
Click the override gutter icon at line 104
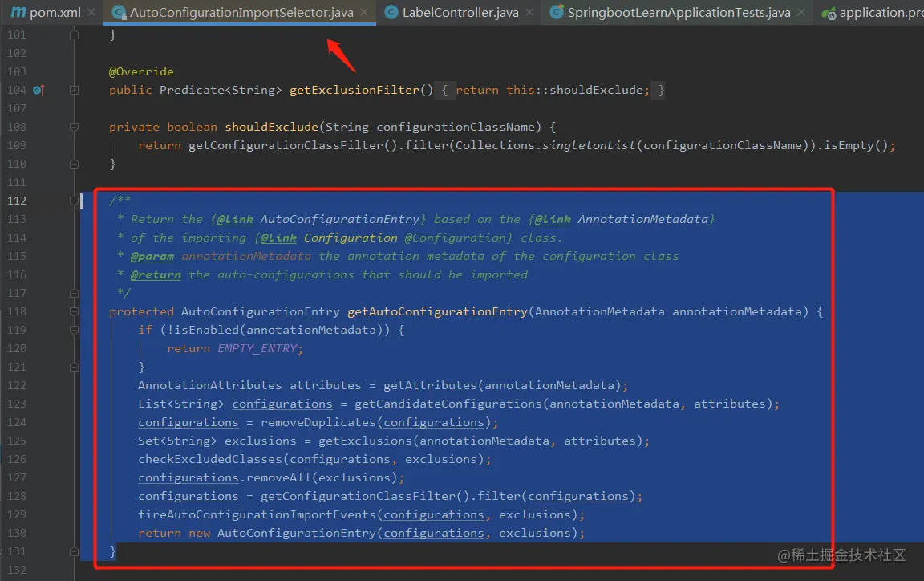coord(38,90)
